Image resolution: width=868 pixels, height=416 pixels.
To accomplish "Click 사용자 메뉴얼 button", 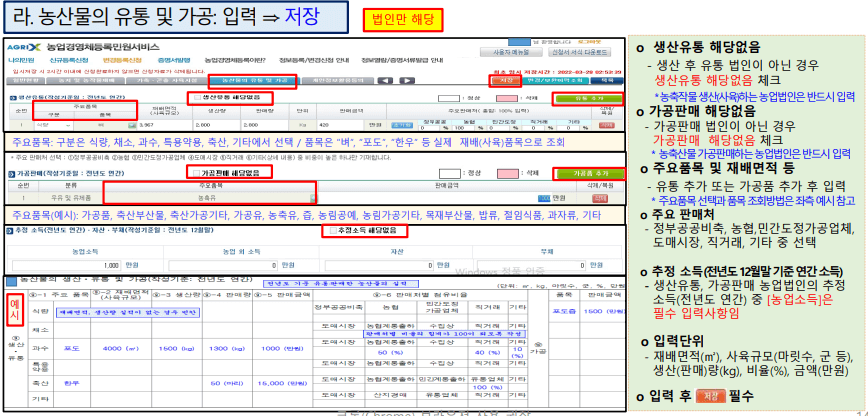I will tap(511, 52).
